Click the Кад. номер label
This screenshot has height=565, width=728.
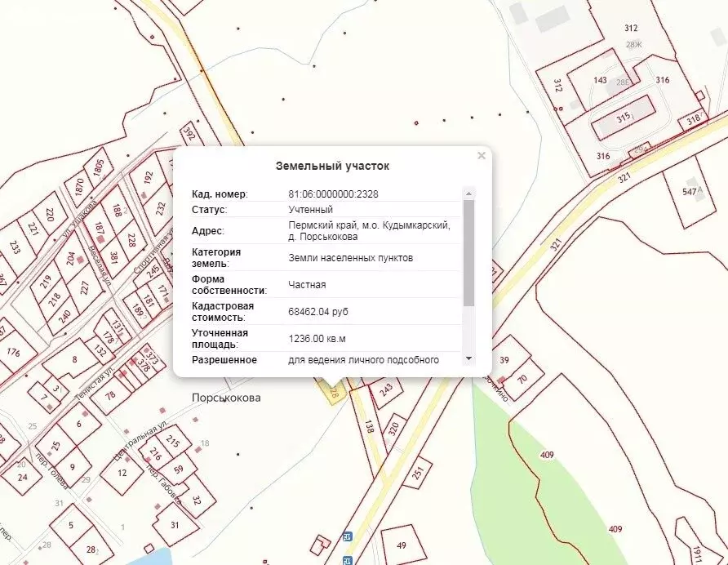tap(220, 194)
